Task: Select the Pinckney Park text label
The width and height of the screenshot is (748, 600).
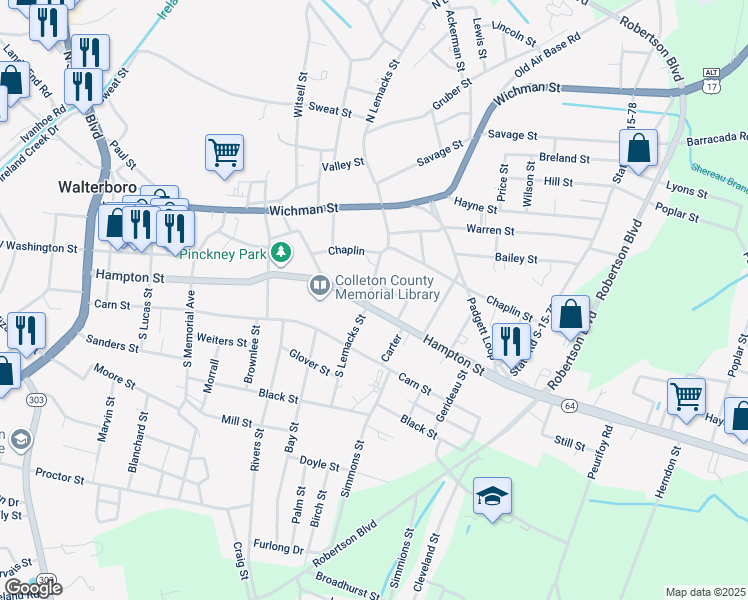Action: point(223,254)
